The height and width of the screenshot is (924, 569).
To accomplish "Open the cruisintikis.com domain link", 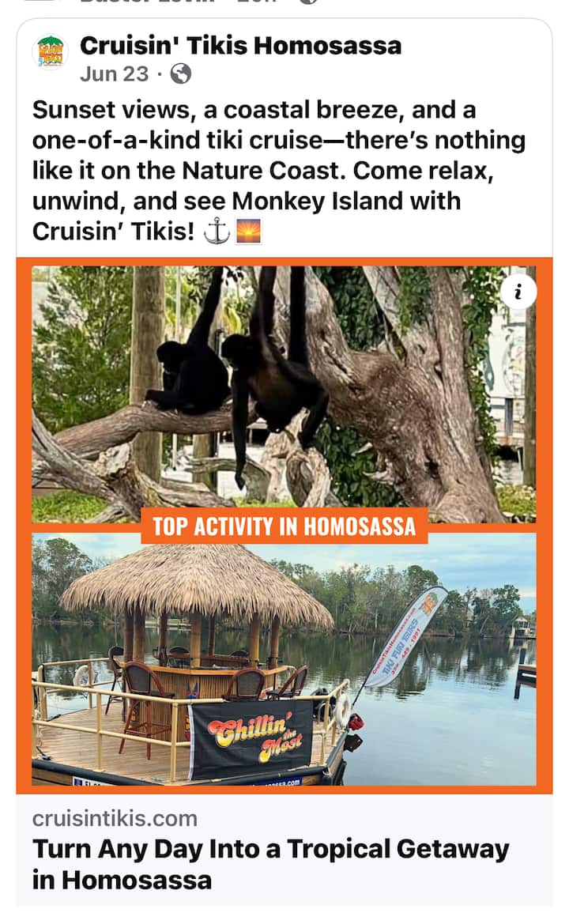I will [x=115, y=819].
